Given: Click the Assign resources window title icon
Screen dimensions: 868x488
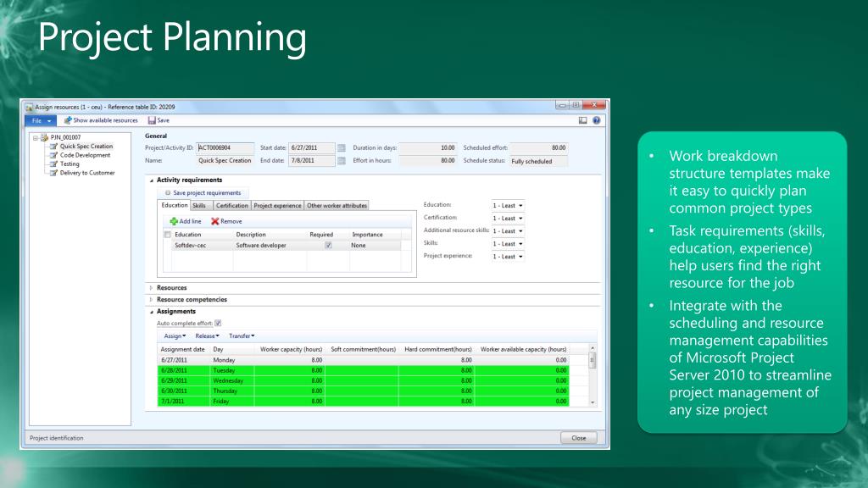Looking at the screenshot, I should pos(29,107).
